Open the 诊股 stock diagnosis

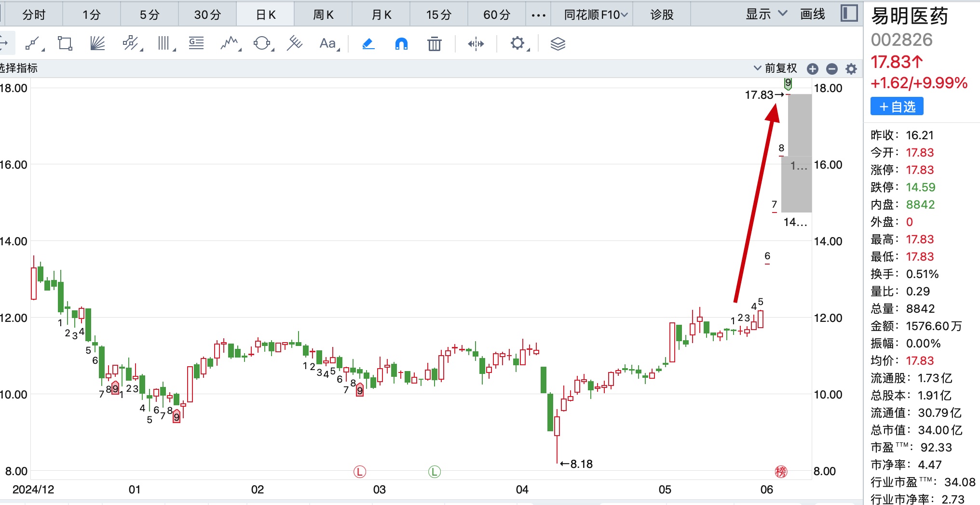(662, 15)
